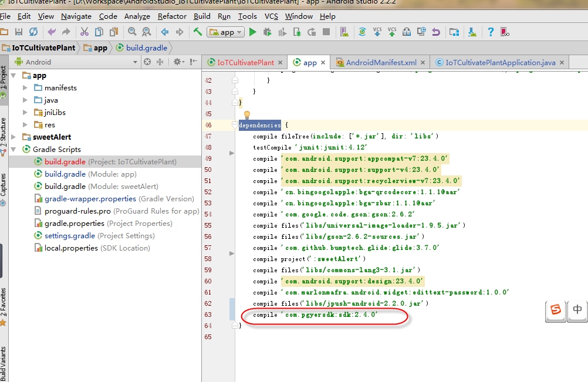Click the intention lightbulb above line 46
588x382 pixels.
246,114
